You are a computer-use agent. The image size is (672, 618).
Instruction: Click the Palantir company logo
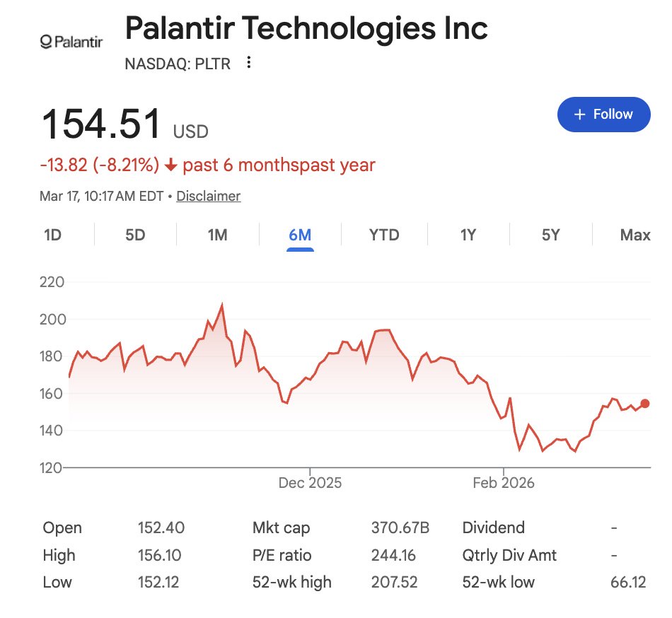click(71, 42)
